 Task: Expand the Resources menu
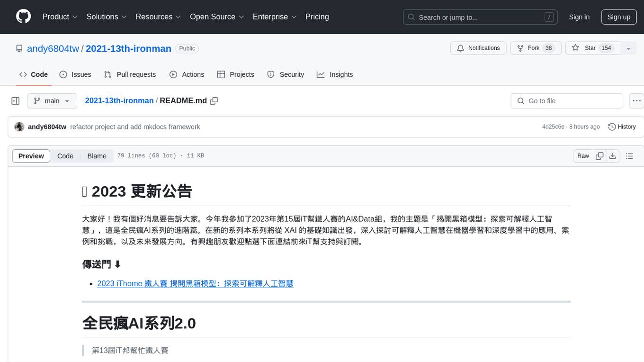click(x=158, y=17)
